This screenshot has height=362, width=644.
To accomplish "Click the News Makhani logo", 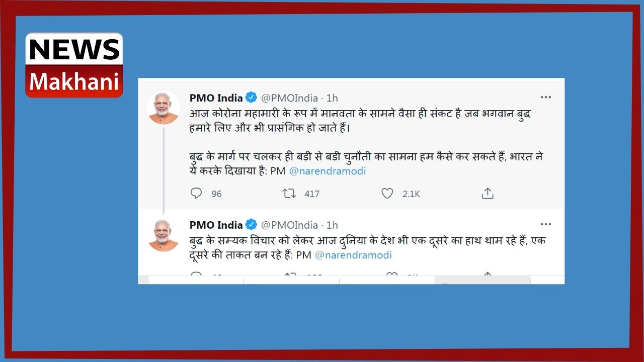I will [74, 65].
